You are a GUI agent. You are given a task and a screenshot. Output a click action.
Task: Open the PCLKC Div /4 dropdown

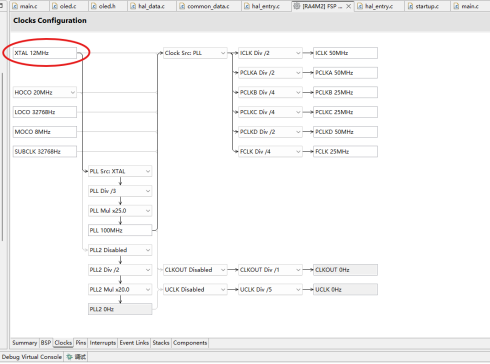click(270, 112)
